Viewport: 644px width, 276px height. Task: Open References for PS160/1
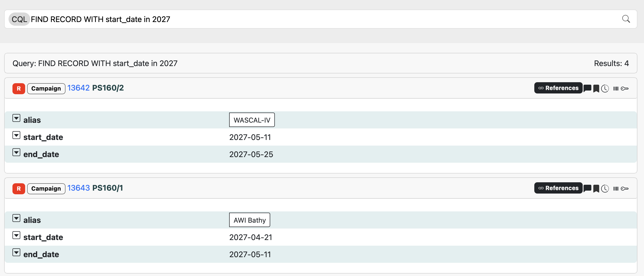click(x=558, y=188)
